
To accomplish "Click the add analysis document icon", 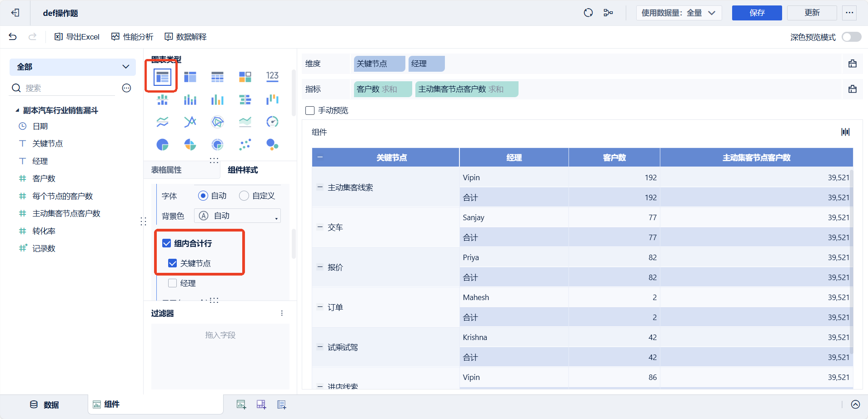I will tap(282, 405).
